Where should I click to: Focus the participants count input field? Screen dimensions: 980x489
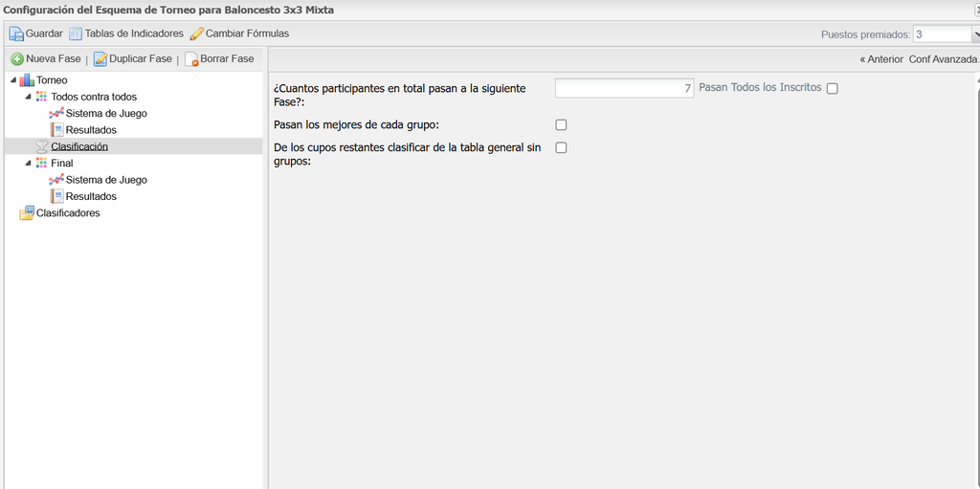point(624,88)
